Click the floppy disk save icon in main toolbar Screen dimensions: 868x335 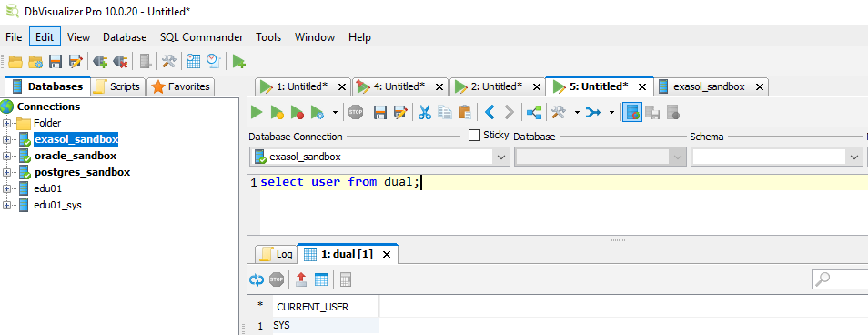(x=56, y=62)
